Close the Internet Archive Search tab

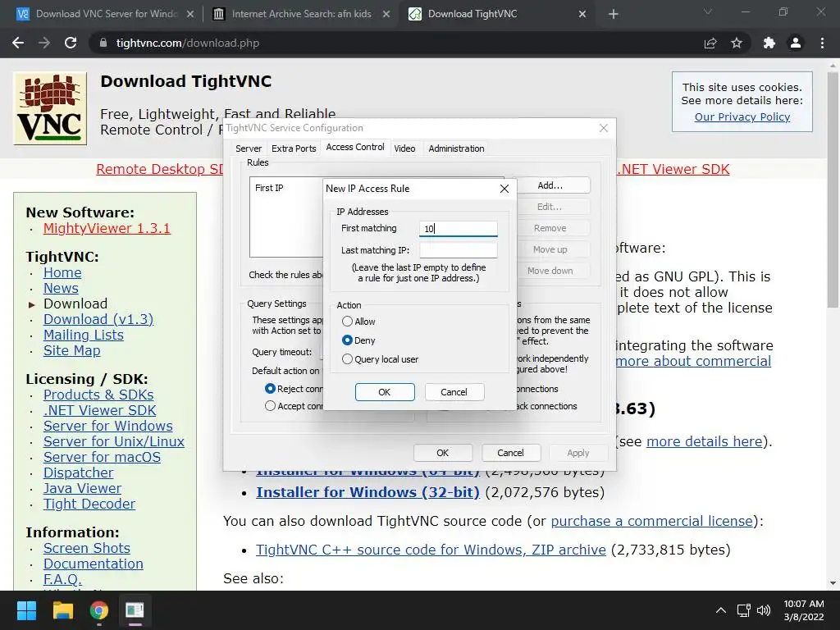point(386,14)
